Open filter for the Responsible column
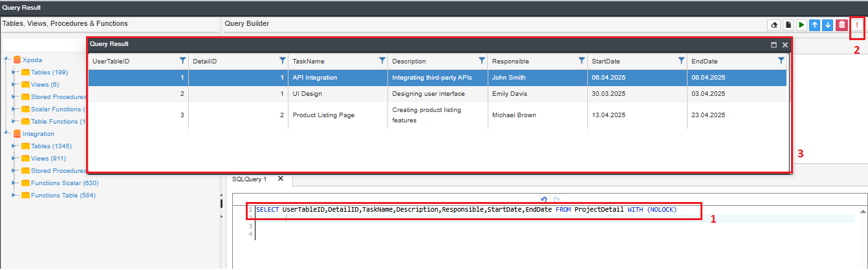This screenshot has width=868, height=270. (x=581, y=60)
